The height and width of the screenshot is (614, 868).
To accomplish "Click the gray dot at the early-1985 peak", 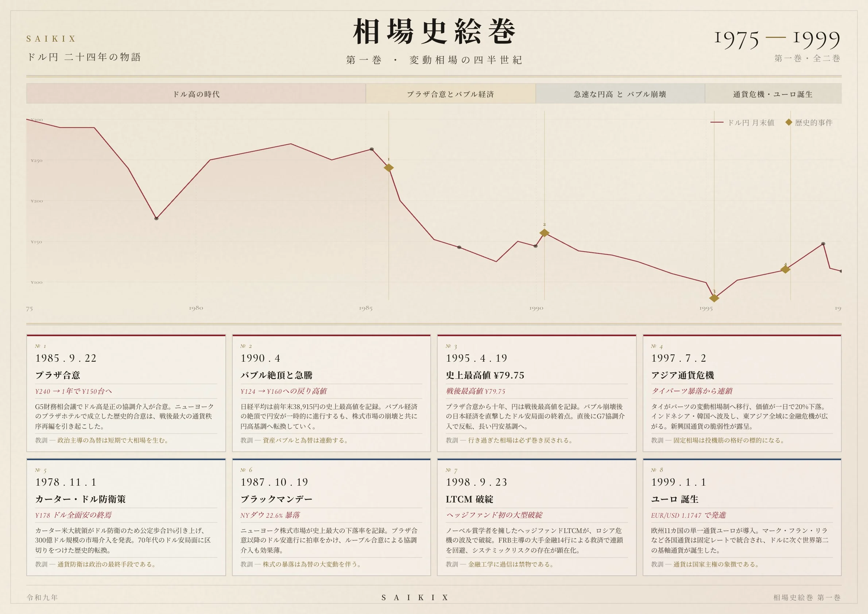I will (x=372, y=149).
